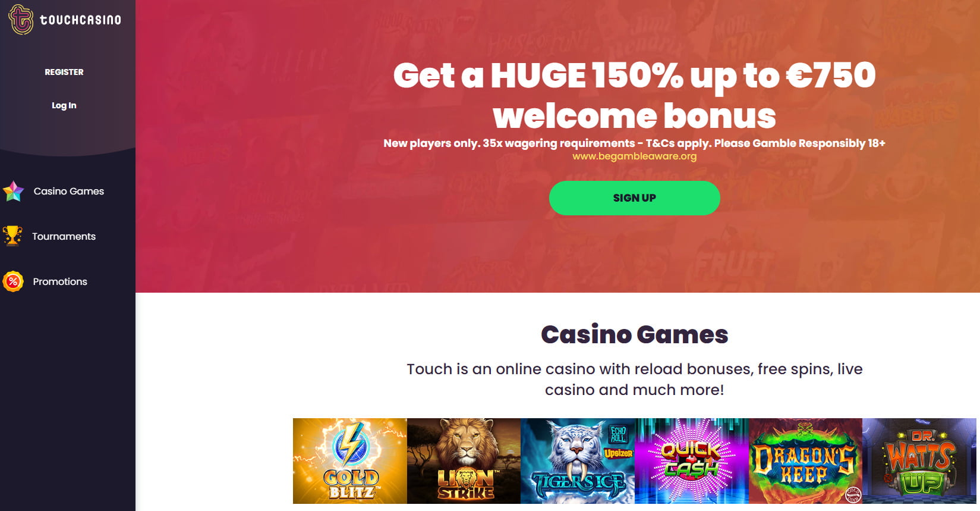Click the gold trophy Tournaments icon
Image resolution: width=980 pixels, height=511 pixels.
point(12,236)
